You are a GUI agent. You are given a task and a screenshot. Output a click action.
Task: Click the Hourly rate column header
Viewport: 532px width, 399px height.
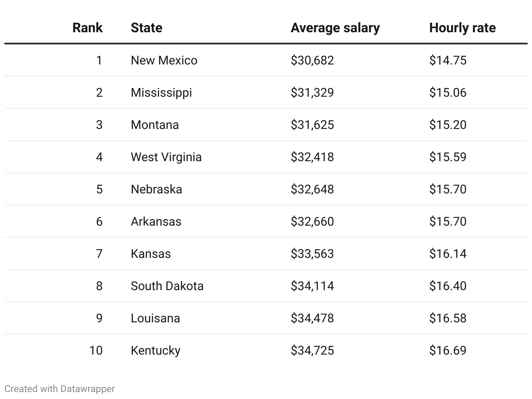[462, 28]
